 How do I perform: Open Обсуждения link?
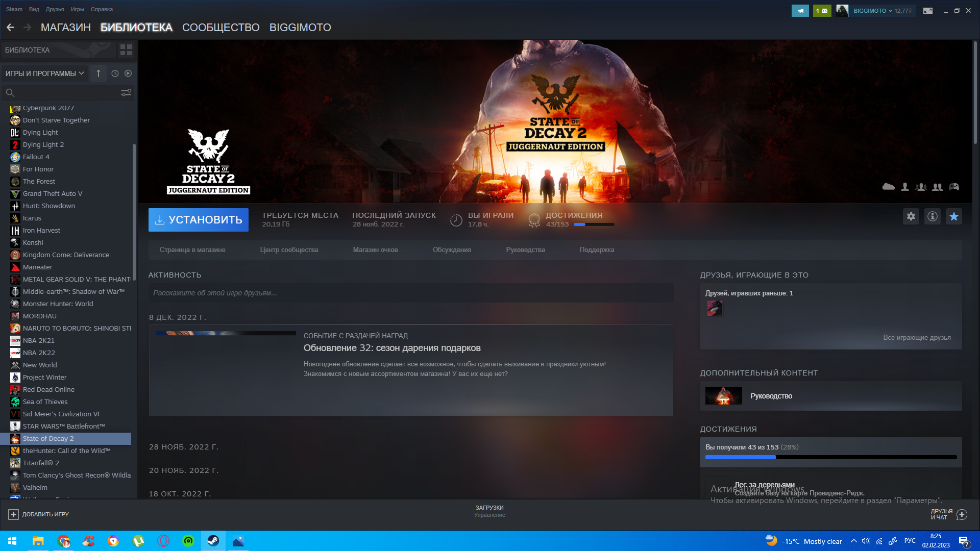click(x=452, y=250)
